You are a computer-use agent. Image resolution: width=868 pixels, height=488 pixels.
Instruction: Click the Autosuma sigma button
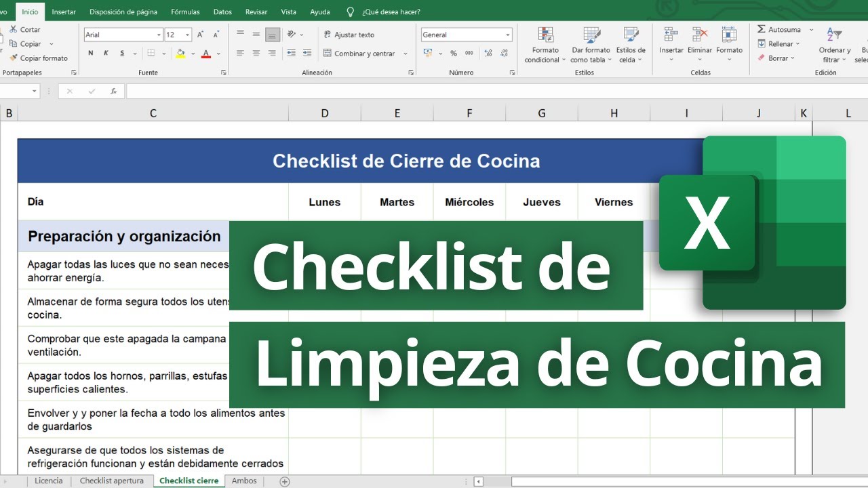[x=778, y=30]
